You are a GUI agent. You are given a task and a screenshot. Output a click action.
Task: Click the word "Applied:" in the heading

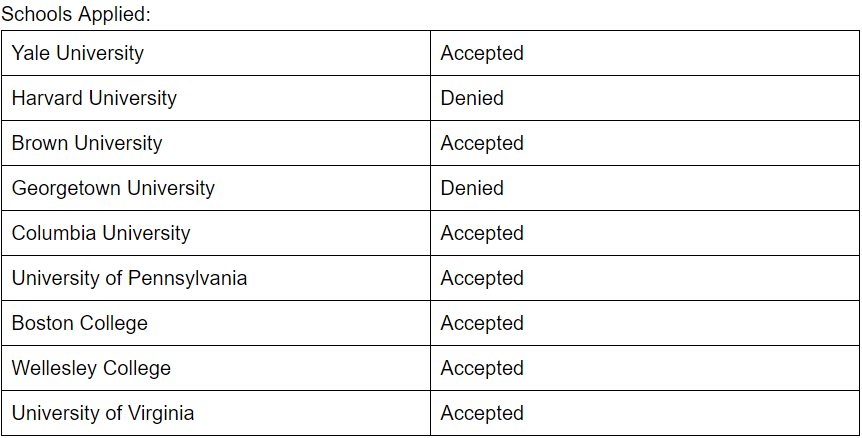click(121, 15)
